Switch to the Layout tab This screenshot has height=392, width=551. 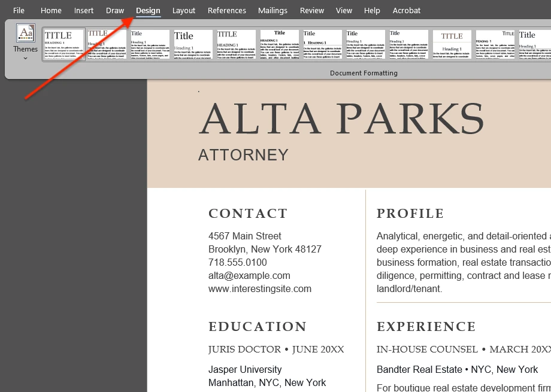(184, 10)
